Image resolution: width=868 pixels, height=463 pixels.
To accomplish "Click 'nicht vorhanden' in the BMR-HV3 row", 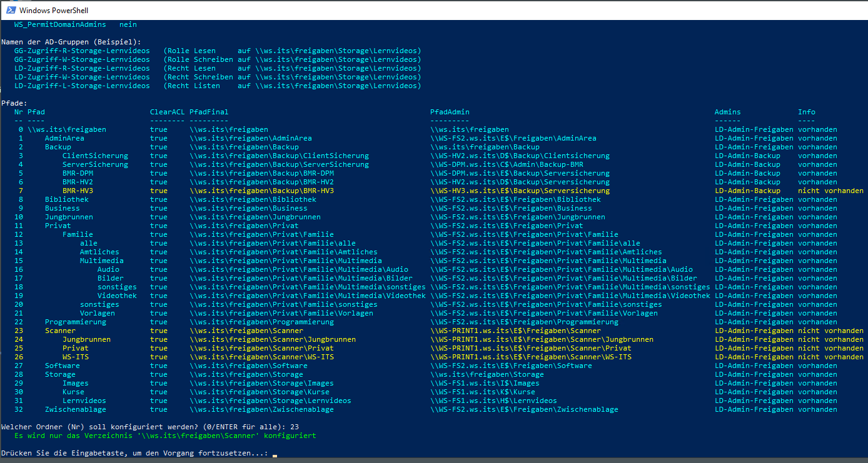I will tap(830, 191).
